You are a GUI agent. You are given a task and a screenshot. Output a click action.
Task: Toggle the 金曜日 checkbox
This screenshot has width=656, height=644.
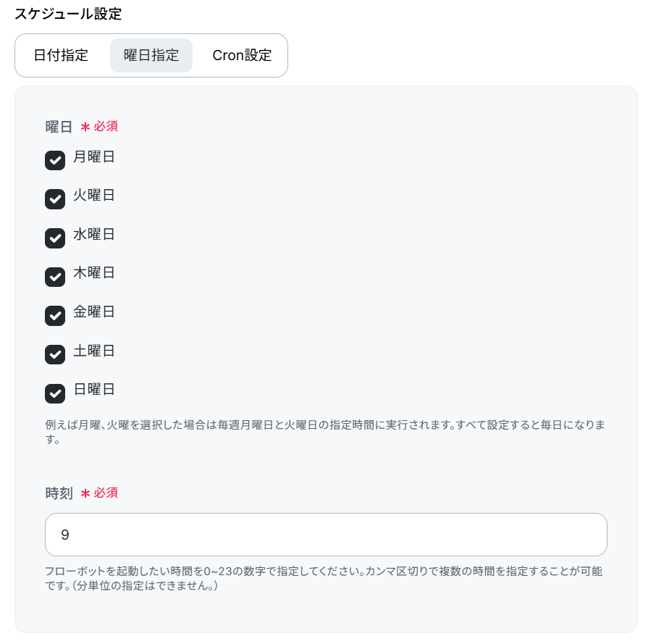[x=55, y=316]
